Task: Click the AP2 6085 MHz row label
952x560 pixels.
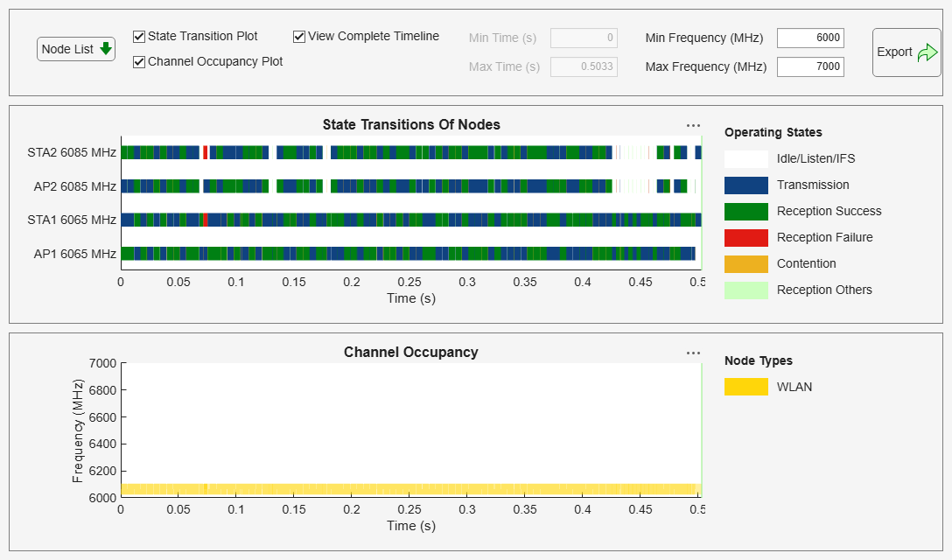Action: (74, 186)
